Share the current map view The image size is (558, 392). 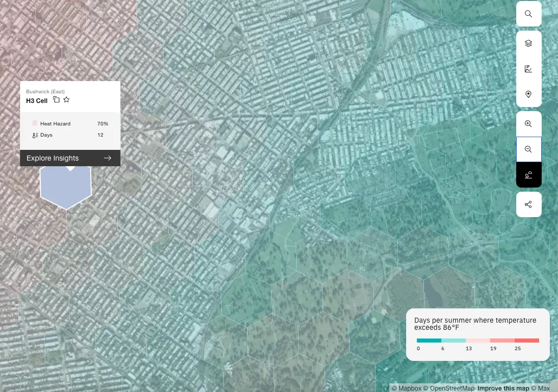528,204
